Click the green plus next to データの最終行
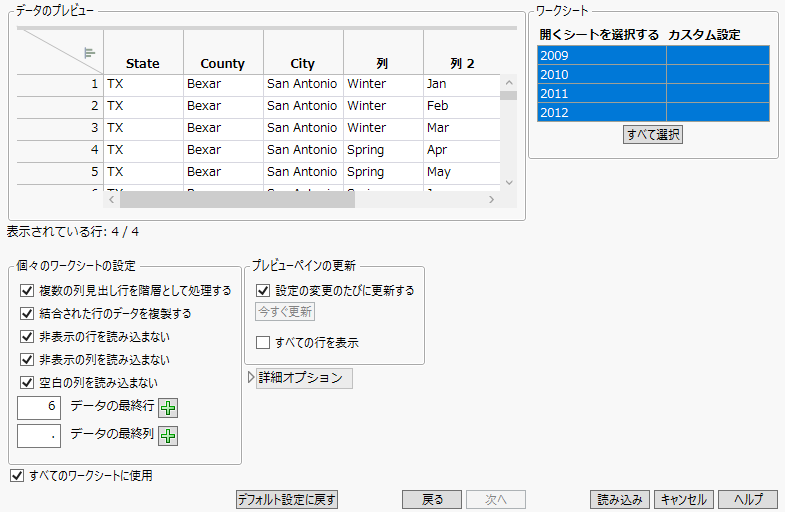Image resolution: width=785 pixels, height=512 pixels. coord(168,408)
